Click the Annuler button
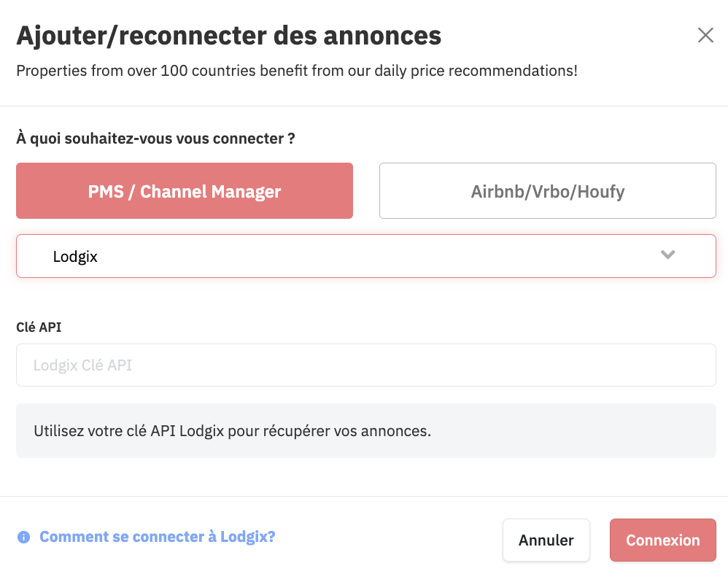 [x=546, y=540]
